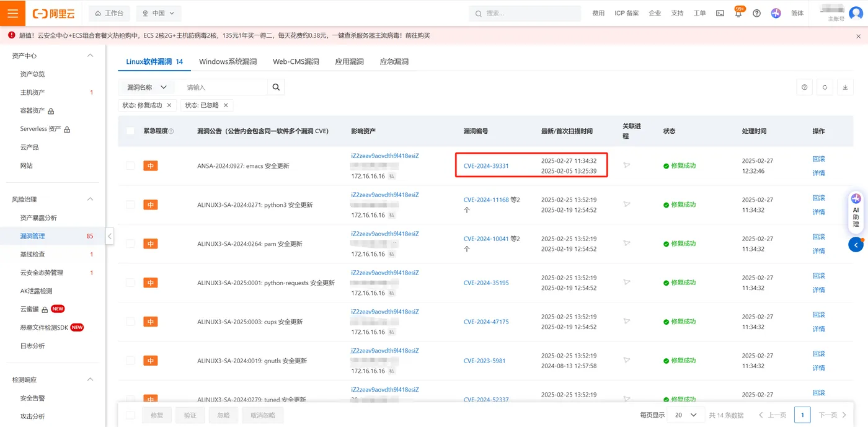
Task: Click related process icon for gnutls row
Action: [626, 361]
